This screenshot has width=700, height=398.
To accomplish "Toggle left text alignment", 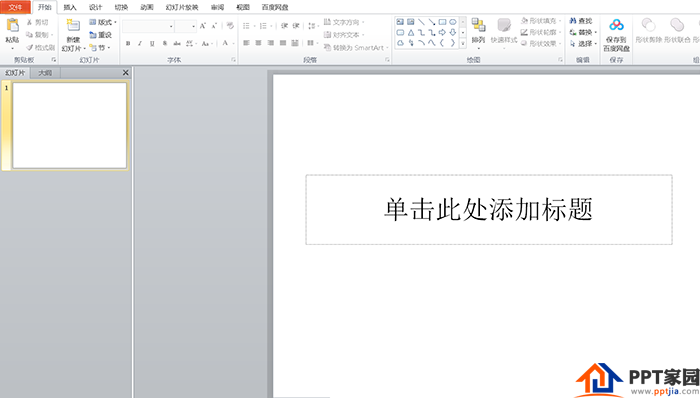I will (246, 43).
